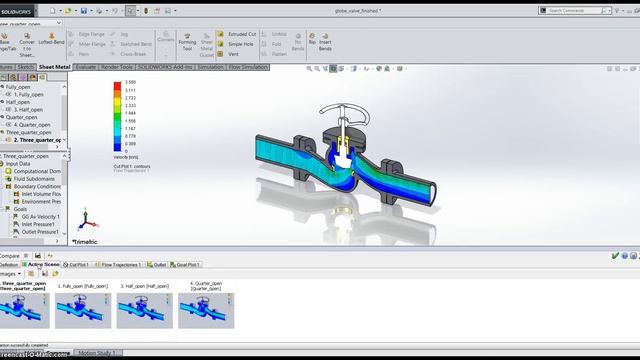Select Inlet Volume Flow boundary condition

[37, 194]
